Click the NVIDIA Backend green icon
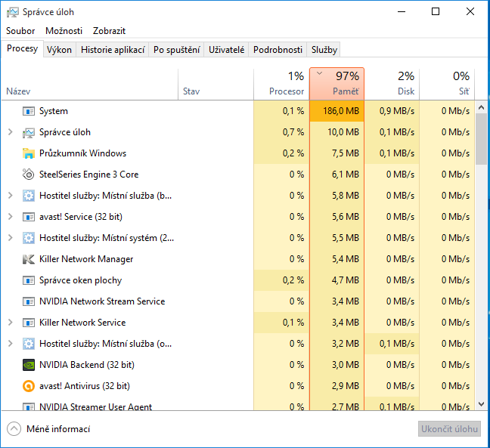 coord(29,365)
